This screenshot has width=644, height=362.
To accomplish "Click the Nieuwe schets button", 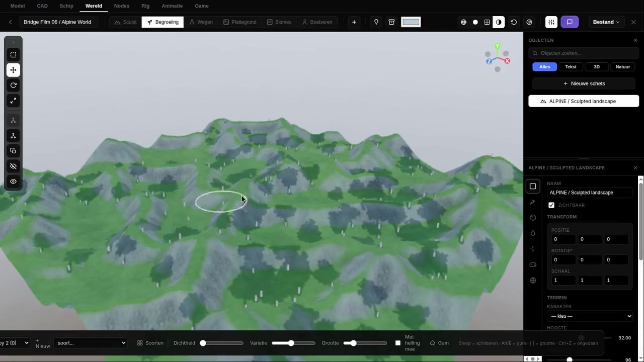I will 584,83.
